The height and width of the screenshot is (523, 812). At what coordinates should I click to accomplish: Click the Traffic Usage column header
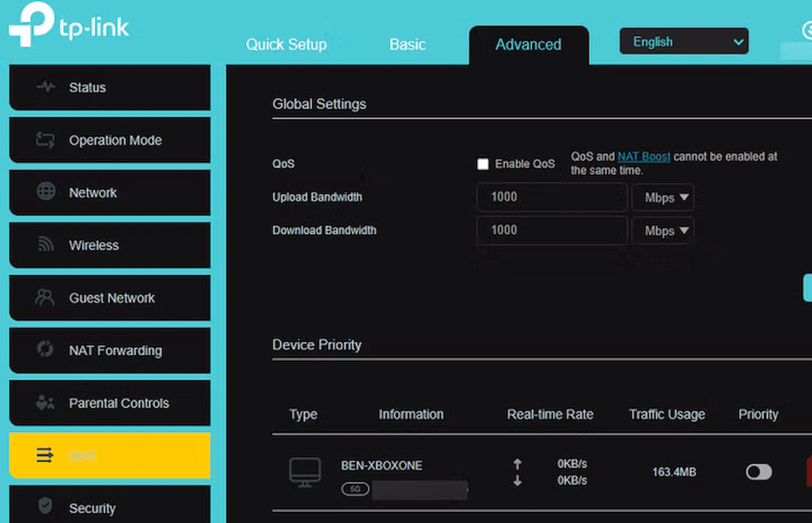[x=667, y=415]
